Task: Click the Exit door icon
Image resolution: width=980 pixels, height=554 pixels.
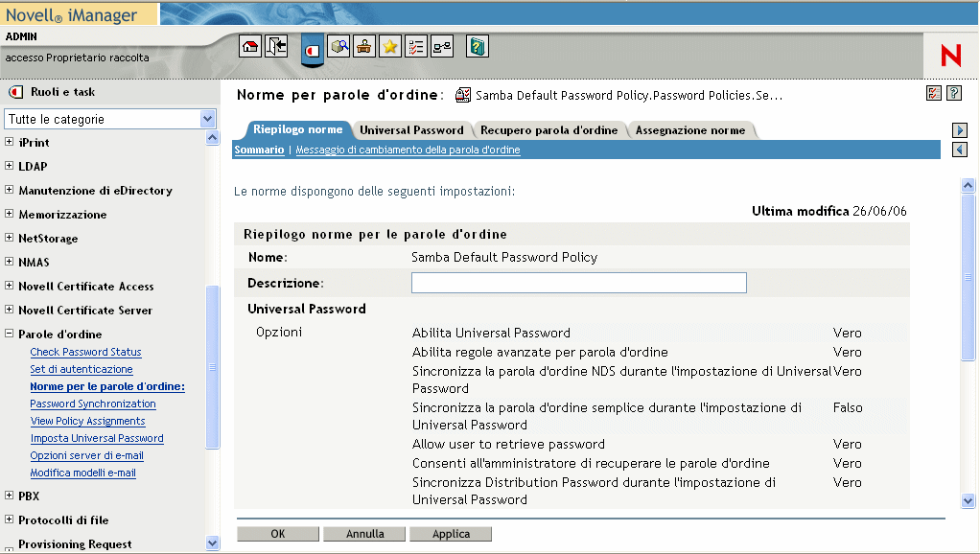Action: point(276,46)
